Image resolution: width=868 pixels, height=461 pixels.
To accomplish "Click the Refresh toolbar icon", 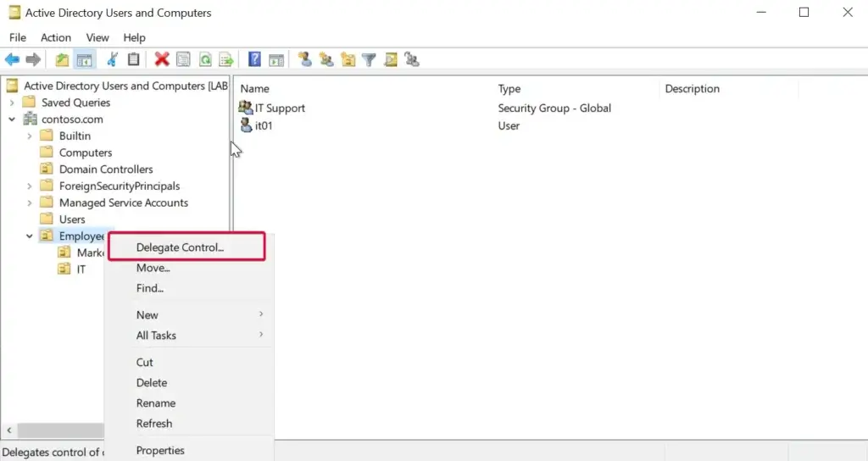I will [x=205, y=59].
